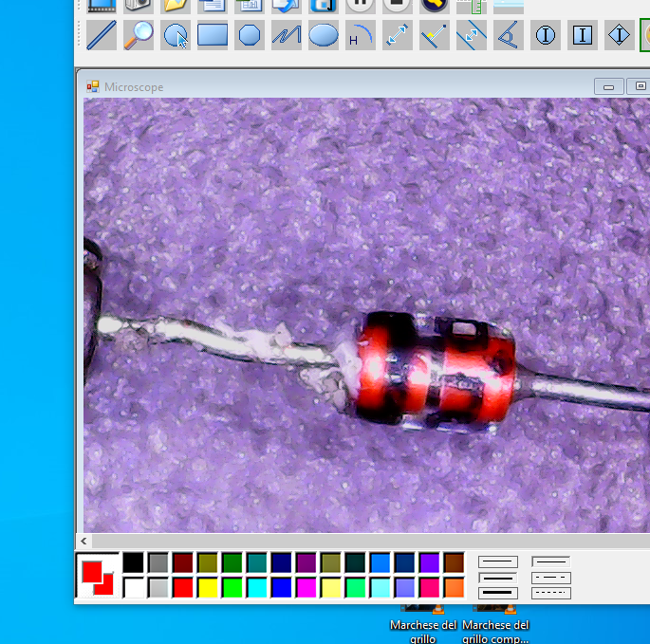This screenshot has width=650, height=644.
Task: Select the diagonal distance arrow tool
Action: pyautogui.click(x=398, y=35)
